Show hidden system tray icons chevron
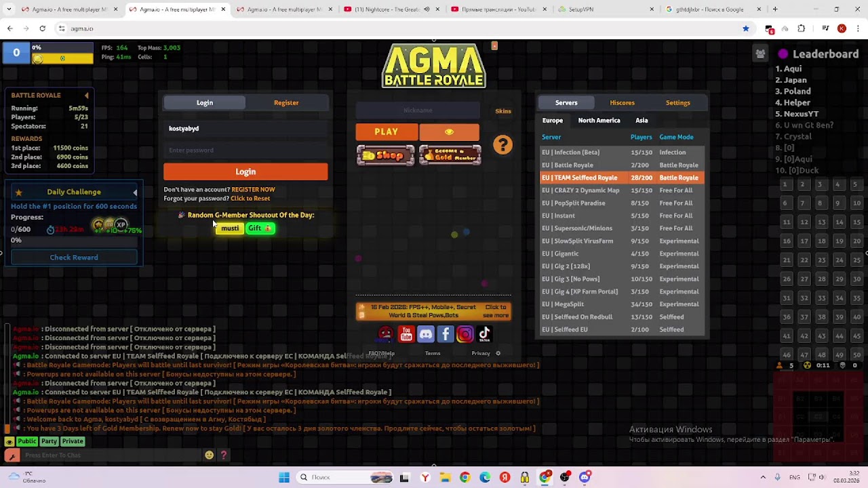The height and width of the screenshot is (488, 868). tap(763, 477)
